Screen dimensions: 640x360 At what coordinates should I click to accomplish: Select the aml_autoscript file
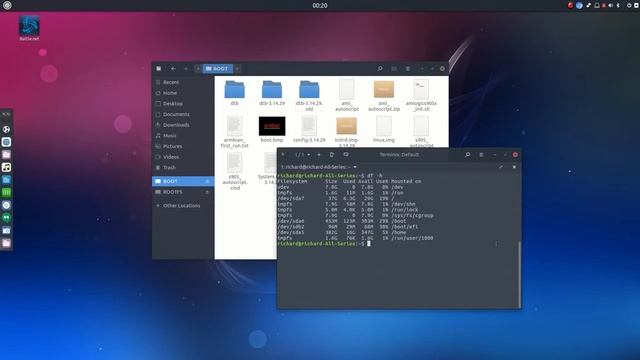click(x=347, y=96)
